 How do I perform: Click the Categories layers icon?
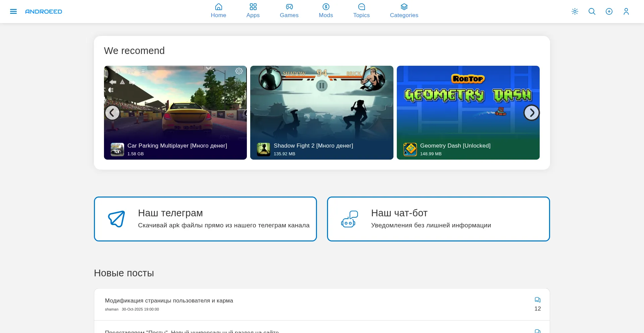point(404,7)
